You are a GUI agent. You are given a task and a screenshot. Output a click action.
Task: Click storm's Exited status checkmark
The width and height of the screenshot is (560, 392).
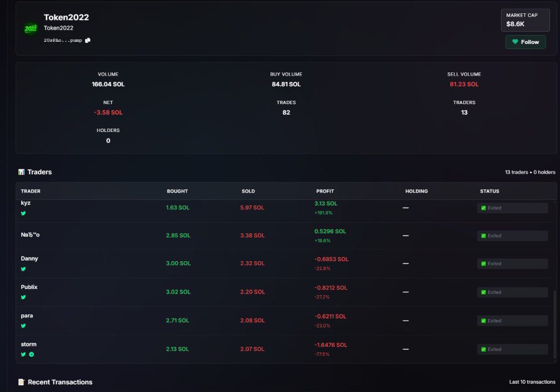(484, 350)
